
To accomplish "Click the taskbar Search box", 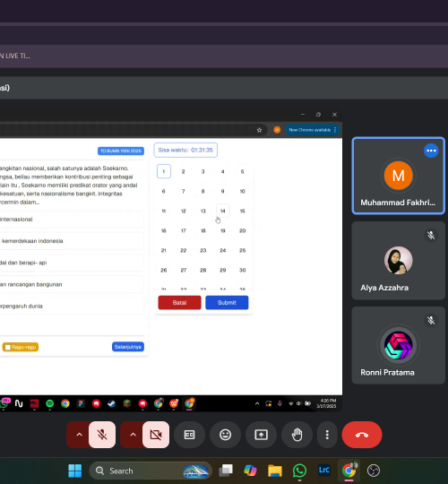I will pos(151,471).
